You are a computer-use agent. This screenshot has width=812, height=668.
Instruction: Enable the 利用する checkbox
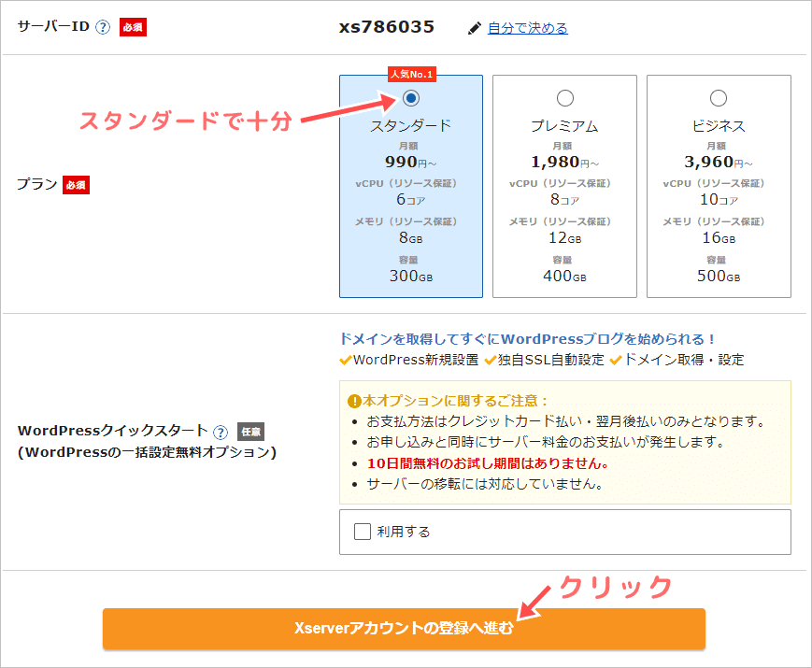(x=363, y=532)
